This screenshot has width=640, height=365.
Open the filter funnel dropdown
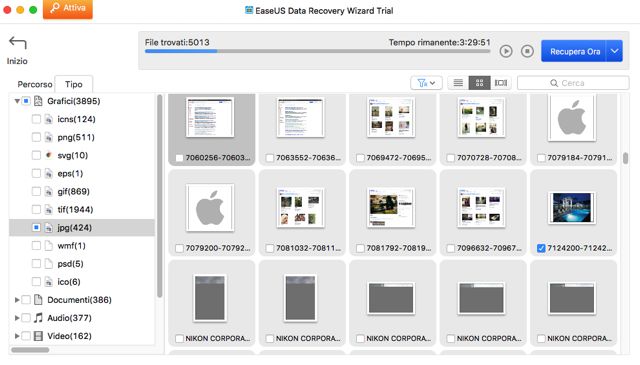pyautogui.click(x=426, y=83)
